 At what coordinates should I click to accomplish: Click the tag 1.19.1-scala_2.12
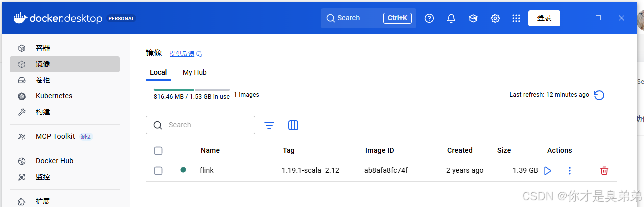click(x=310, y=170)
